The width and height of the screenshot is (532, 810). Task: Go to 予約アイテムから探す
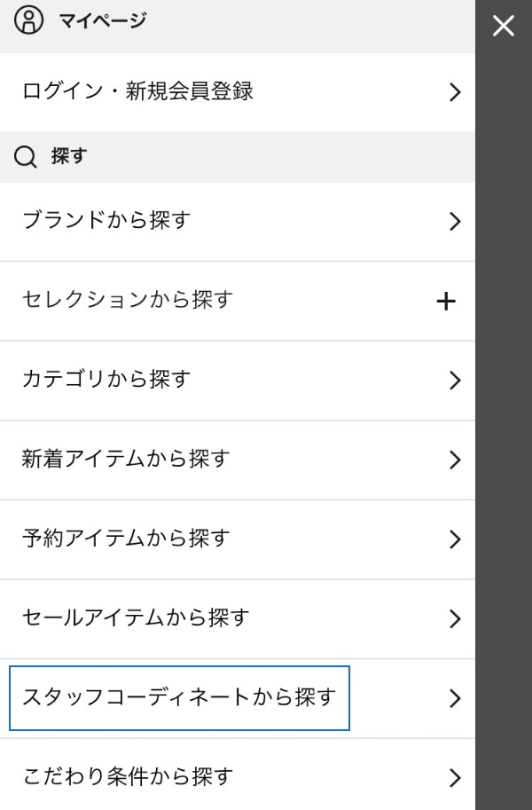[126, 539]
